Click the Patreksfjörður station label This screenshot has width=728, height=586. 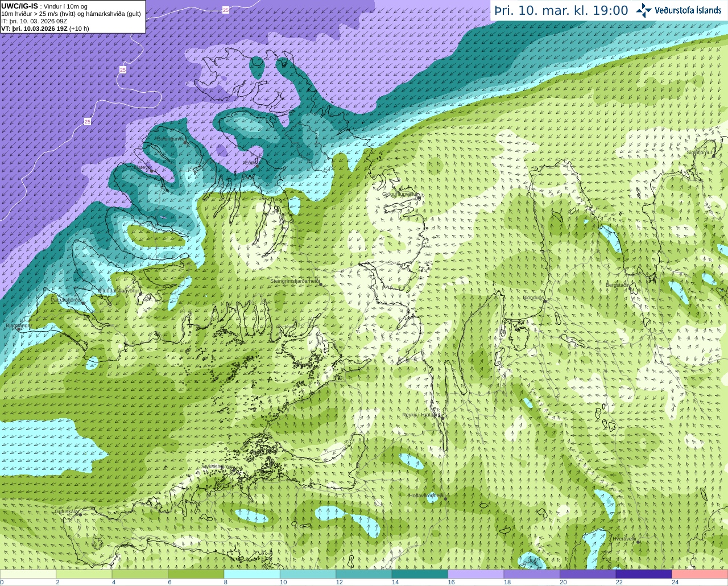67,299
